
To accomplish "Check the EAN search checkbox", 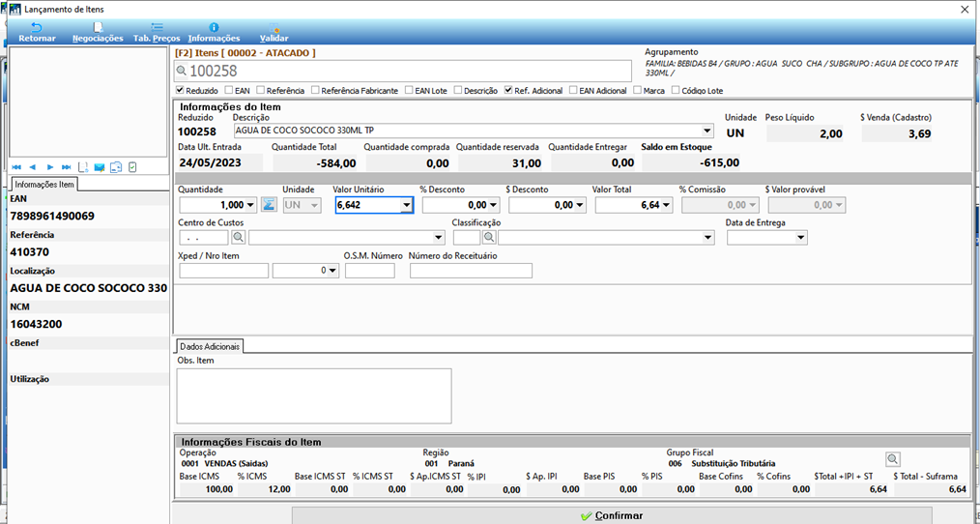I will [x=229, y=90].
